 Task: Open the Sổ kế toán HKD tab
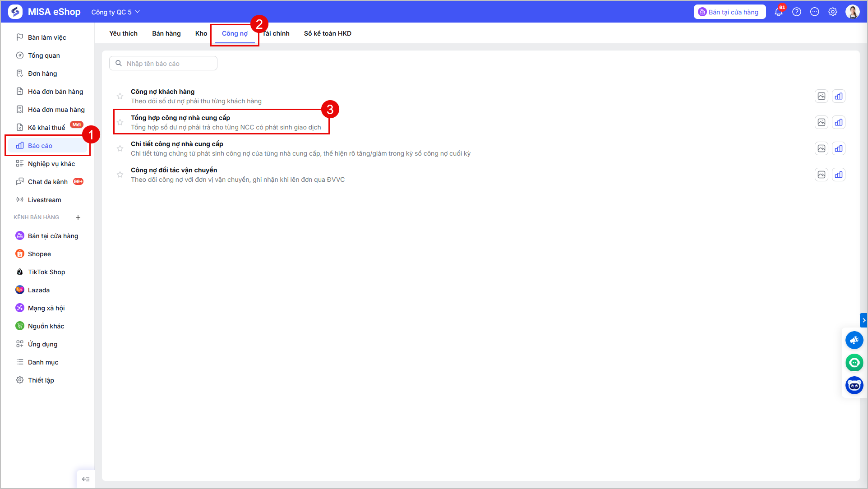[328, 33]
